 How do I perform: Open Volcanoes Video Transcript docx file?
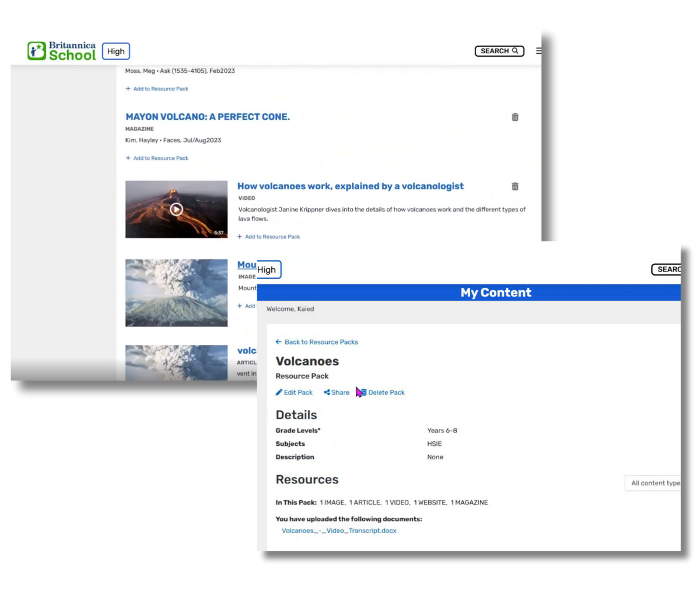tap(339, 531)
